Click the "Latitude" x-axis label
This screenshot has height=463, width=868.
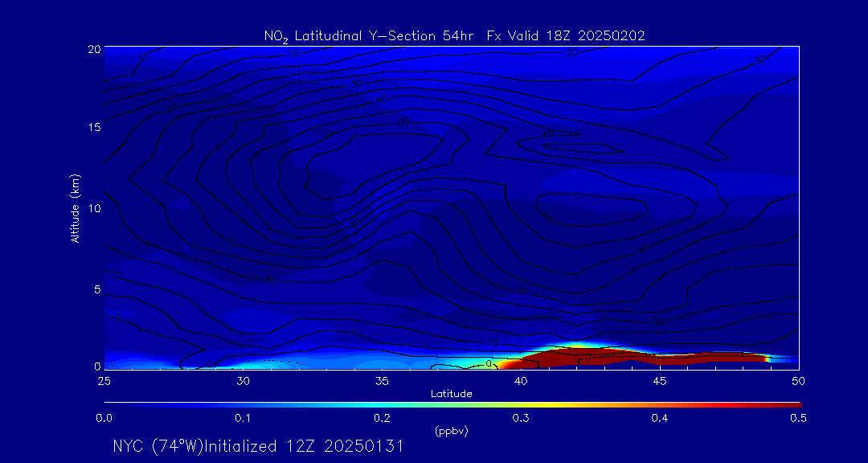click(452, 394)
